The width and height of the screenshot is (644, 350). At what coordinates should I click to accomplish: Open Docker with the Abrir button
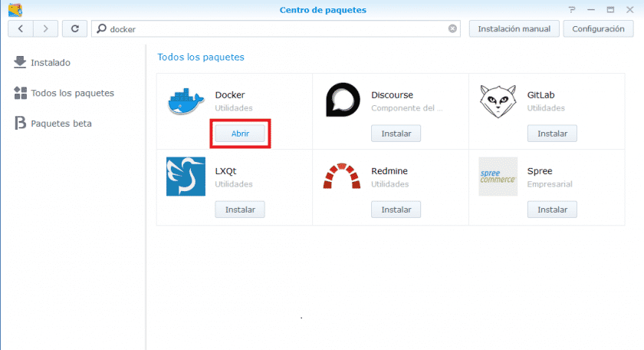[x=240, y=134]
